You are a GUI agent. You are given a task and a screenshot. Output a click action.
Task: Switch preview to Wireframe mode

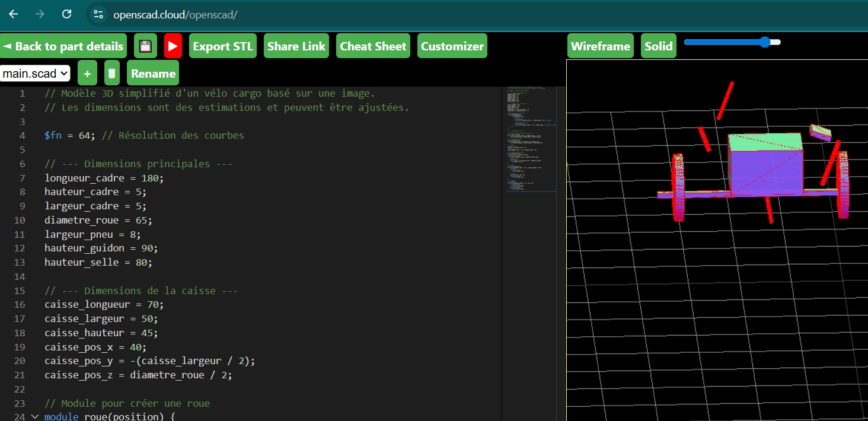pos(600,46)
